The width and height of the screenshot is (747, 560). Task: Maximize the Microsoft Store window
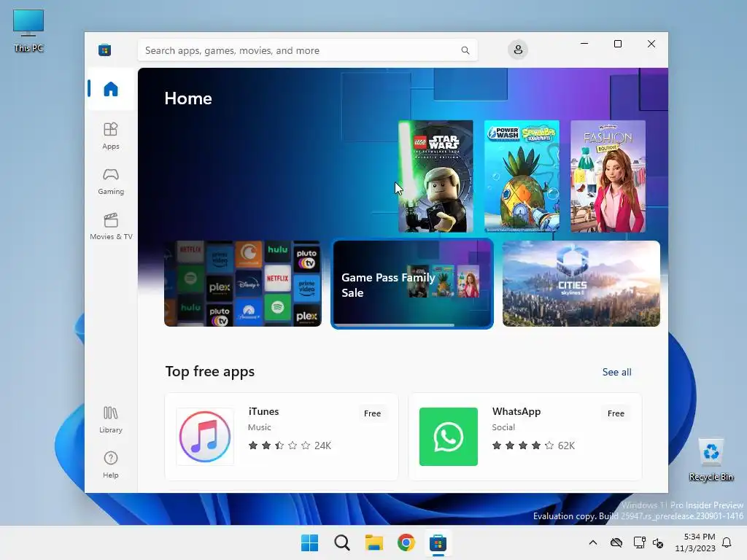coord(618,44)
